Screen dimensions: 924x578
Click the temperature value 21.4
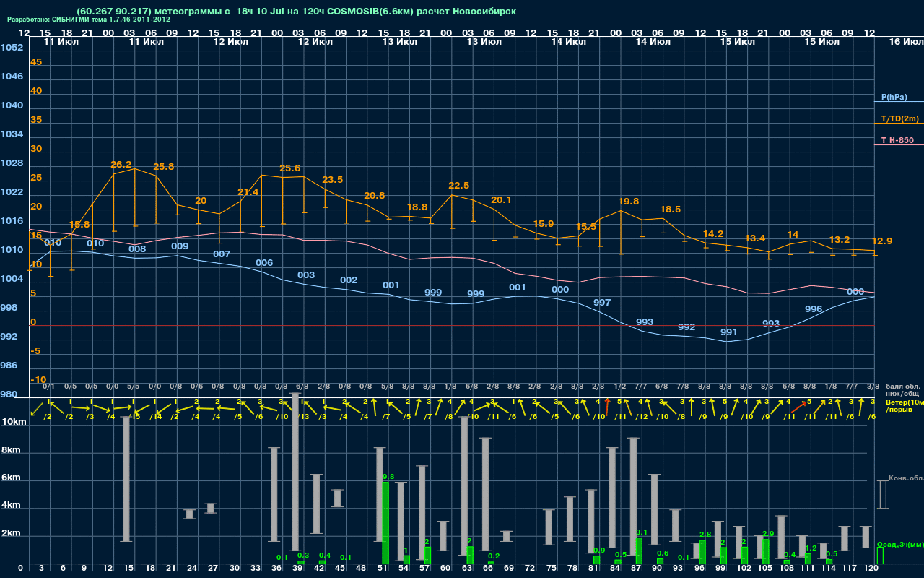coord(248,192)
